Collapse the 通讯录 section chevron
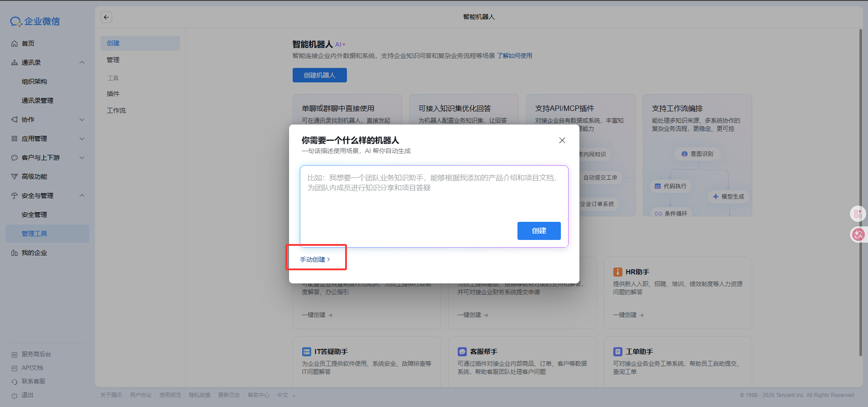The width and height of the screenshot is (868, 407). [x=82, y=62]
